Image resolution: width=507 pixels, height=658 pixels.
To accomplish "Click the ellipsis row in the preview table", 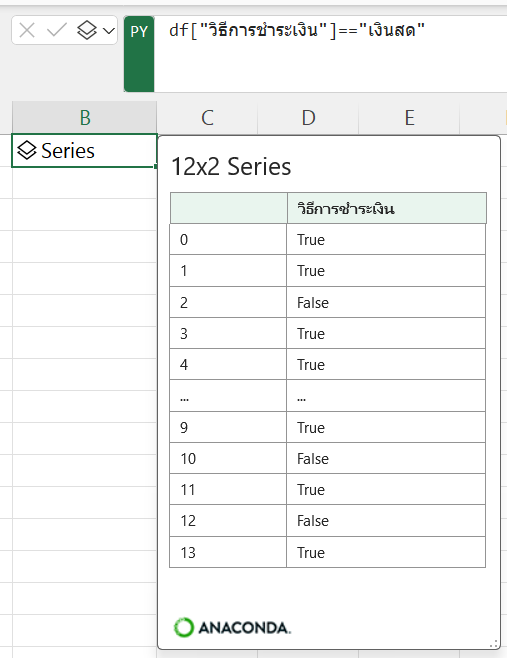I will (327, 396).
